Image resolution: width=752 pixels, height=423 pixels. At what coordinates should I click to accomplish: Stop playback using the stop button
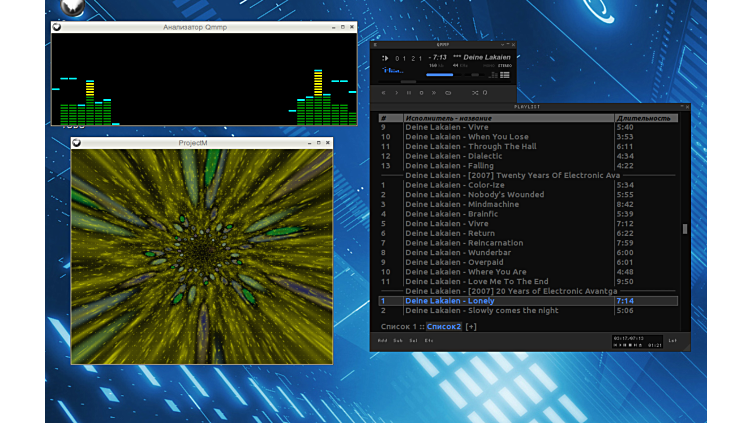click(x=421, y=93)
